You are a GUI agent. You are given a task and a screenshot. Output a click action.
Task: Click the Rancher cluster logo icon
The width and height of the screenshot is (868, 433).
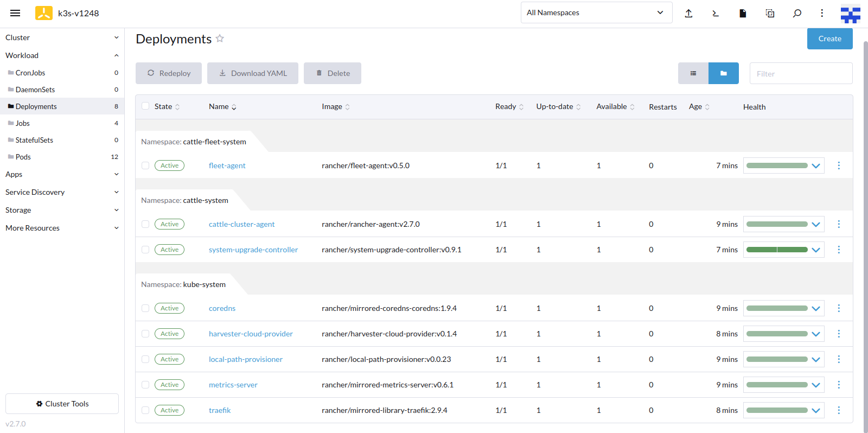[44, 13]
